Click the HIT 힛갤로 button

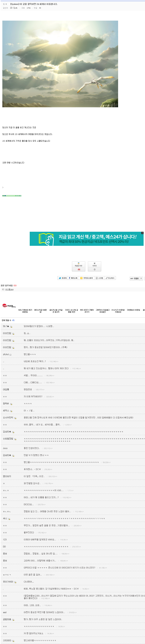(134, 278)
